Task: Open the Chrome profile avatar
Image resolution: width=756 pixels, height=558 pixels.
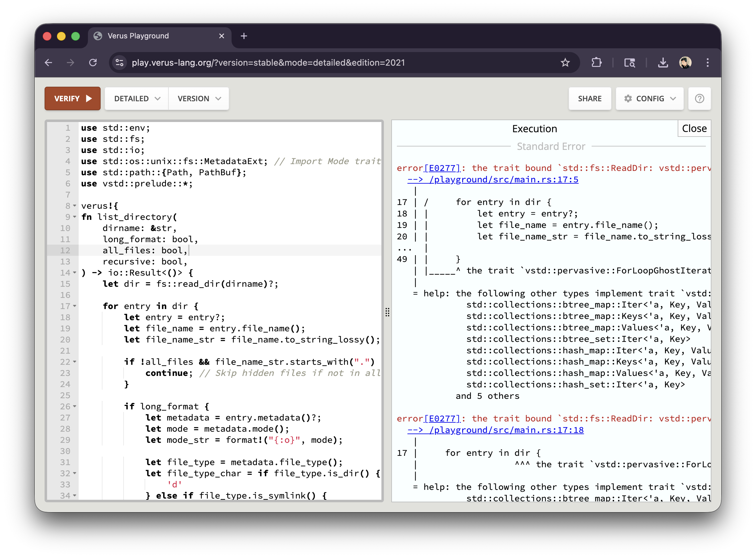Action: coord(685,63)
